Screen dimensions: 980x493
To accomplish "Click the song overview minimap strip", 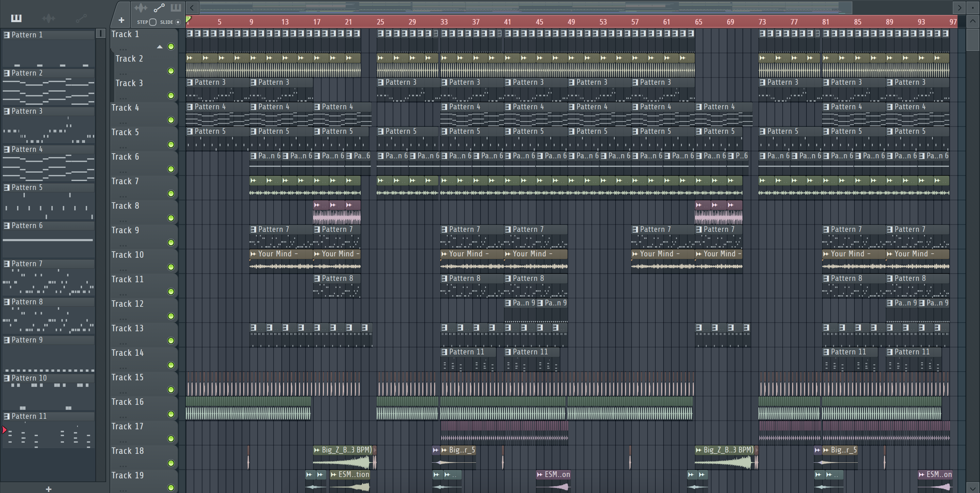I will pyautogui.click(x=525, y=7).
